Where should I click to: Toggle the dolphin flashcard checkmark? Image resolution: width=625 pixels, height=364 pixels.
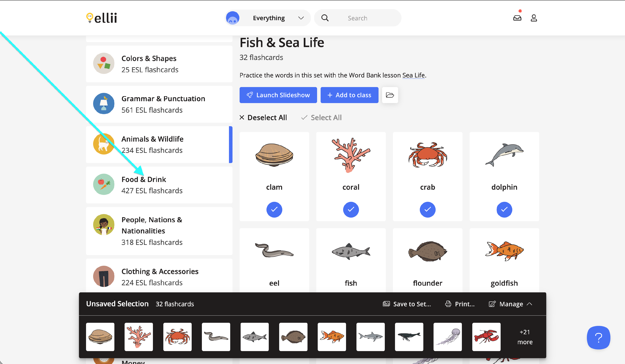pyautogui.click(x=504, y=209)
